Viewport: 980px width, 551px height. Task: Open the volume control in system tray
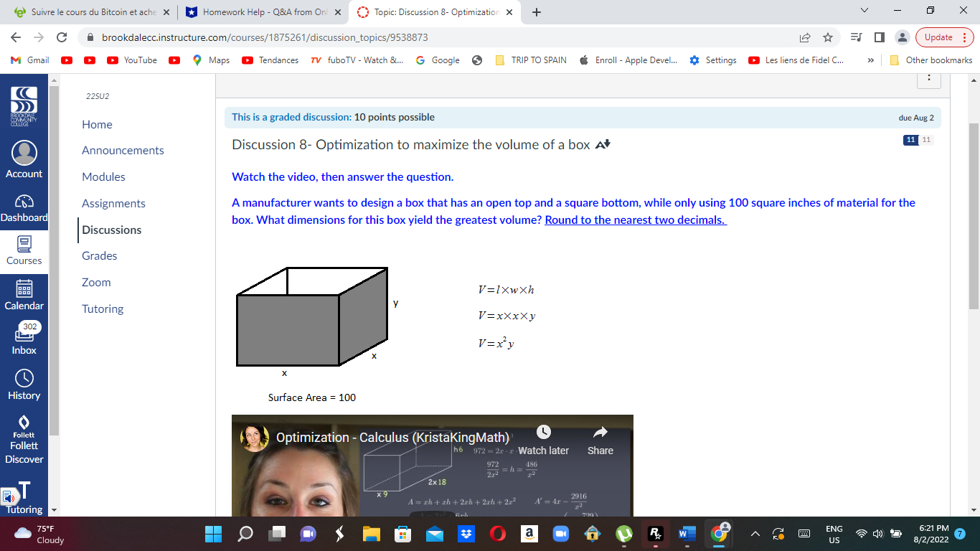coord(877,534)
